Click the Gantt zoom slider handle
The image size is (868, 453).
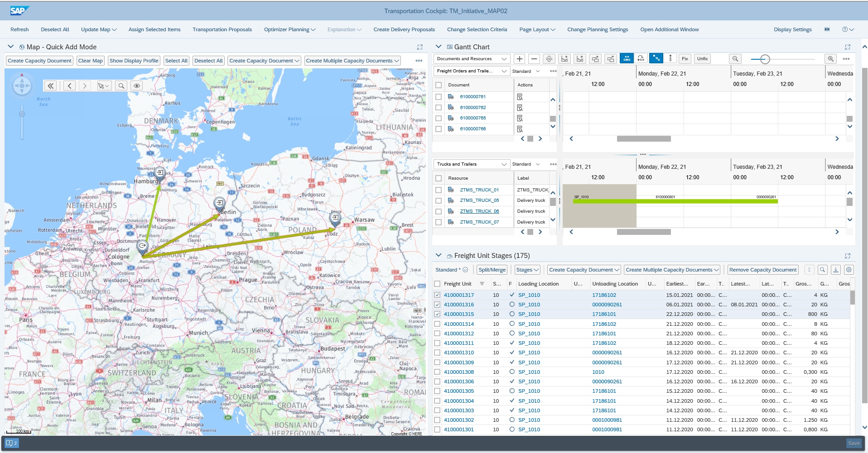(x=765, y=59)
